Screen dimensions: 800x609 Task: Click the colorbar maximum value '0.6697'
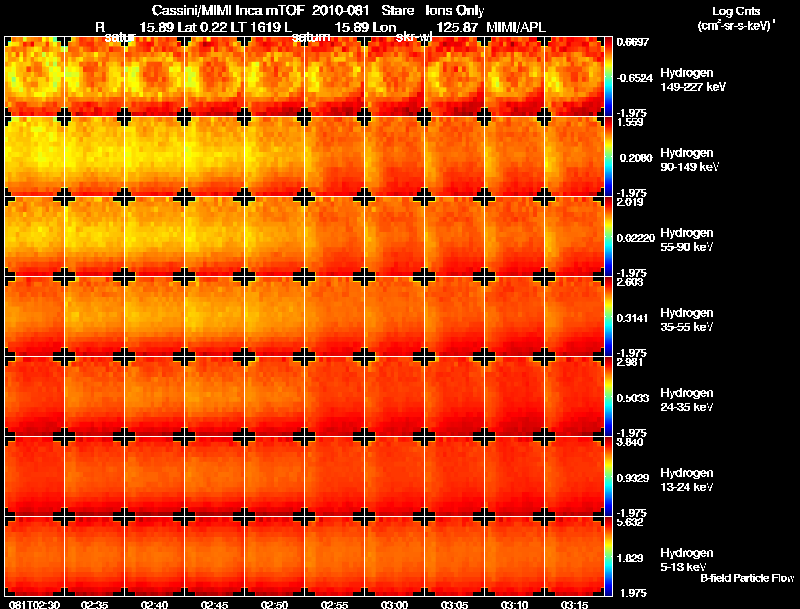click(x=633, y=42)
